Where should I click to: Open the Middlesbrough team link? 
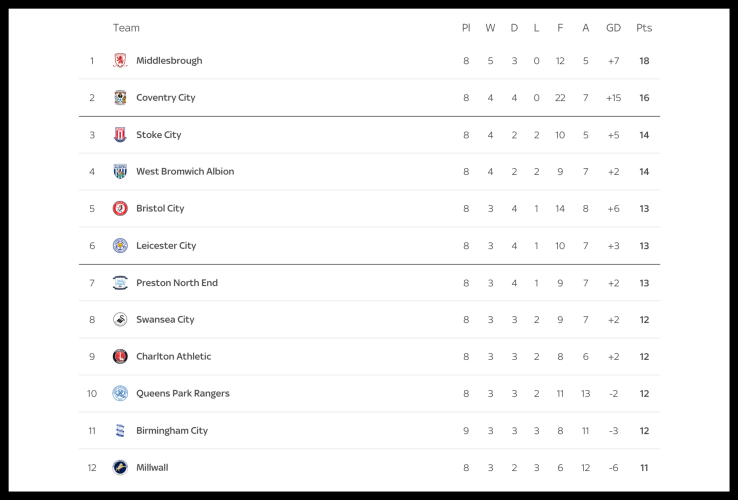click(x=169, y=61)
